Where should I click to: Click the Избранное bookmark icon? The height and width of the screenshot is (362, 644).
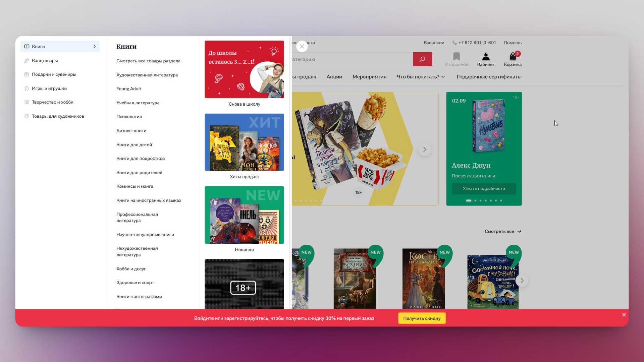tap(456, 57)
